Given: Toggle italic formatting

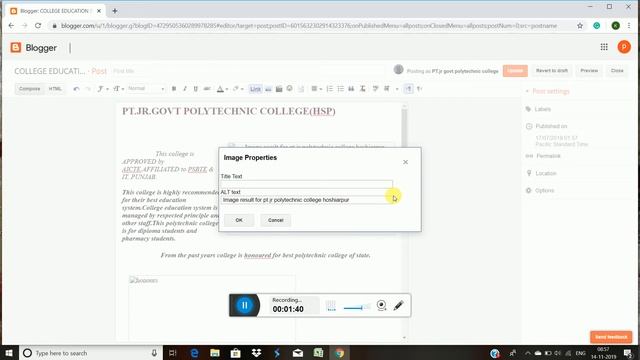Looking at the screenshot, I should click(185, 89).
